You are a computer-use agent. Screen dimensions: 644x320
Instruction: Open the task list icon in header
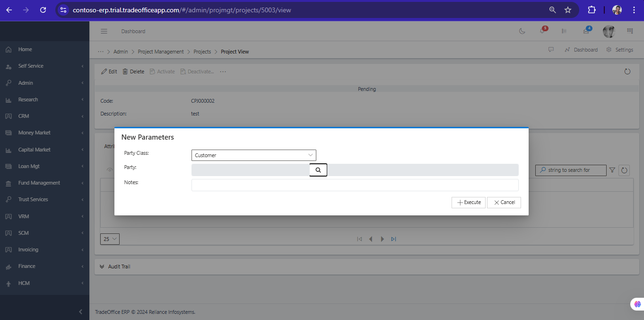[564, 31]
